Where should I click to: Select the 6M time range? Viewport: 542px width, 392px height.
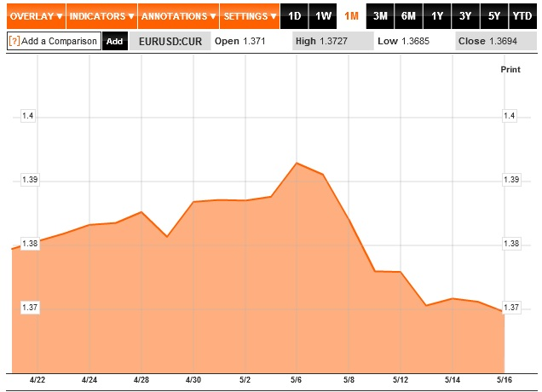tap(409, 16)
